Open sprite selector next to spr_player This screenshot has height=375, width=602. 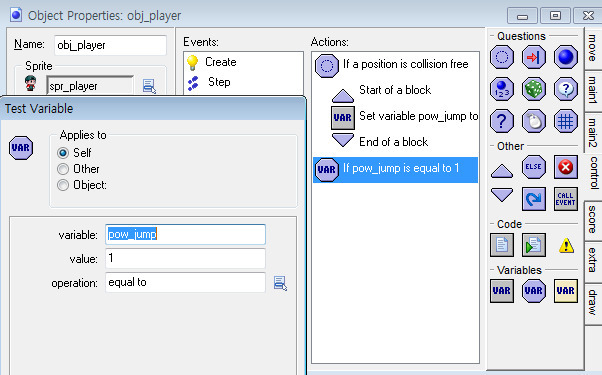(149, 86)
